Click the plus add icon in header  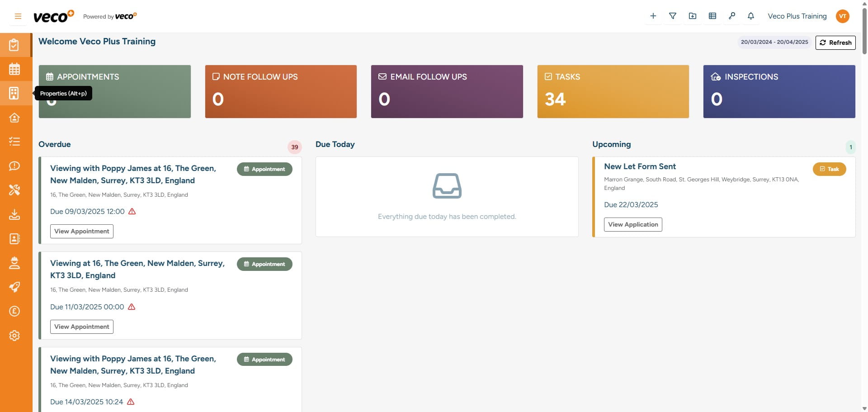653,16
